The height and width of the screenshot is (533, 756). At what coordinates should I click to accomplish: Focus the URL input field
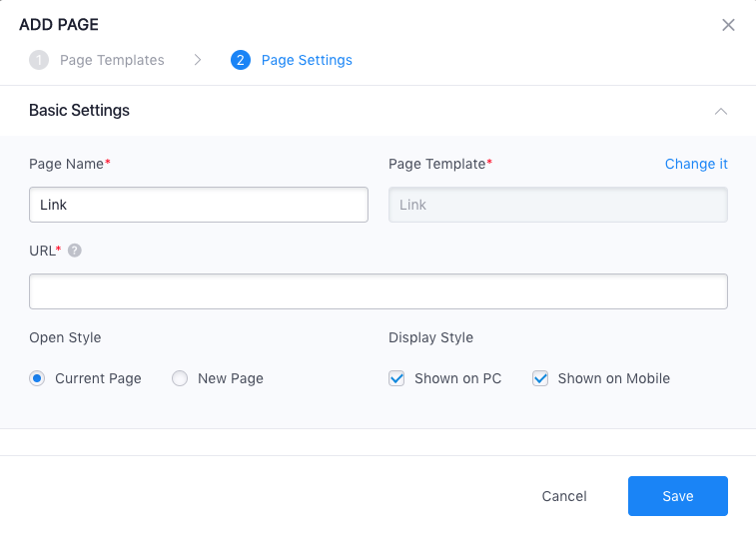point(378,291)
